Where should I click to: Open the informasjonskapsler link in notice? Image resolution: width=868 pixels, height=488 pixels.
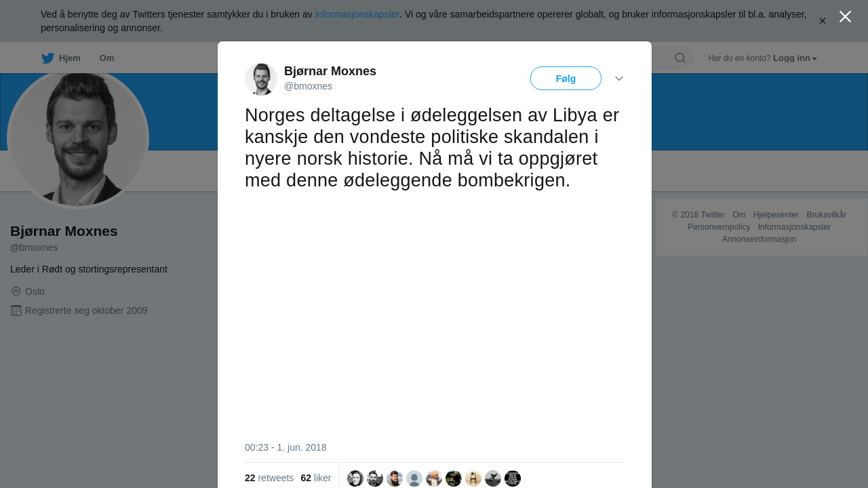(x=357, y=14)
